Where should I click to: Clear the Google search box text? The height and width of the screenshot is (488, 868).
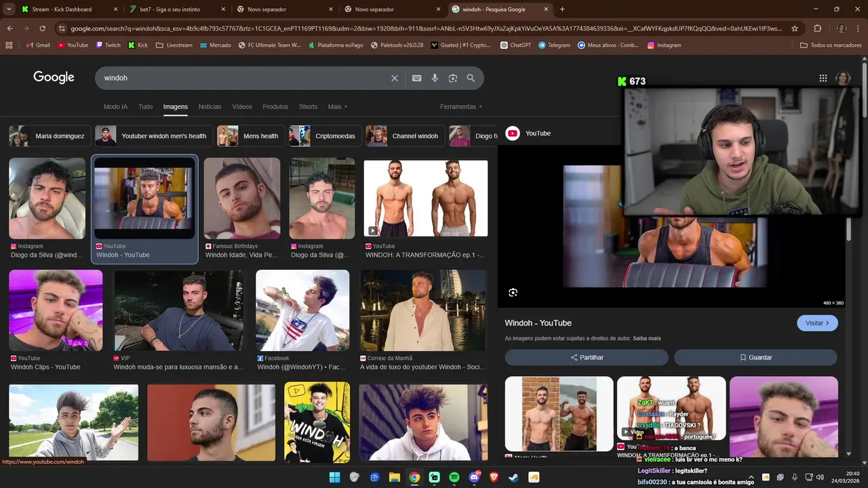point(395,78)
